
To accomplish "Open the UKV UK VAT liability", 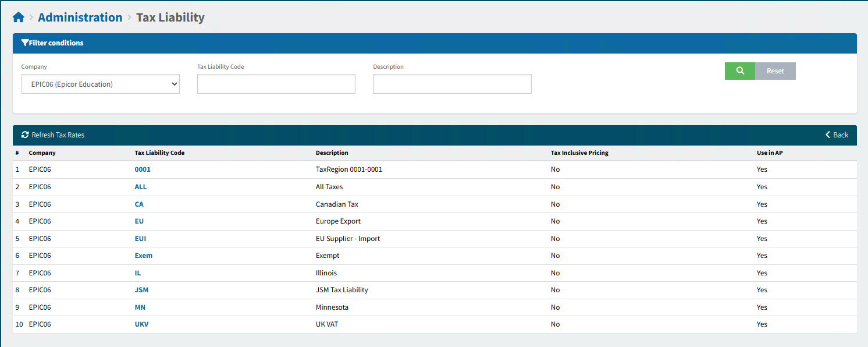I will (x=141, y=324).
